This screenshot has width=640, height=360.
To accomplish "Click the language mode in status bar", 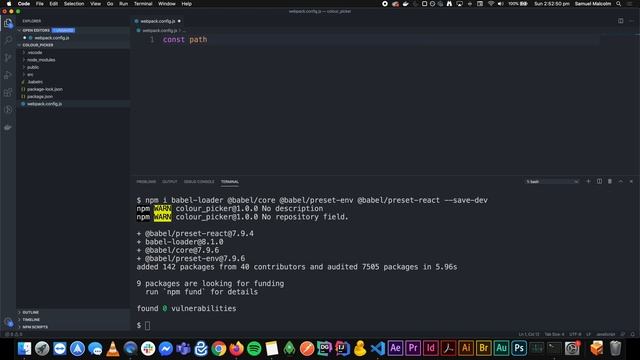I will (606, 334).
